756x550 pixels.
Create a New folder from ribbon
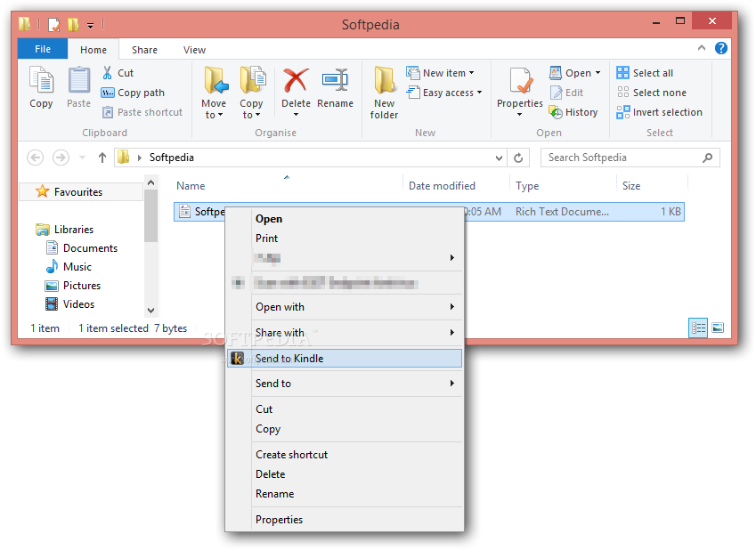pos(385,93)
